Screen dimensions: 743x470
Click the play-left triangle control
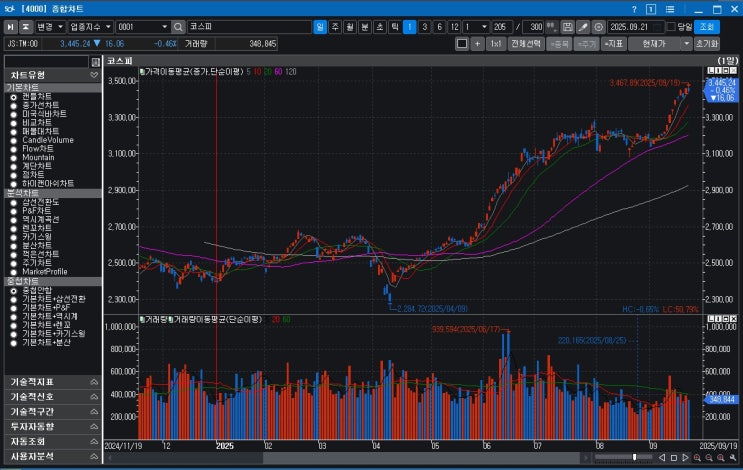coord(662,457)
